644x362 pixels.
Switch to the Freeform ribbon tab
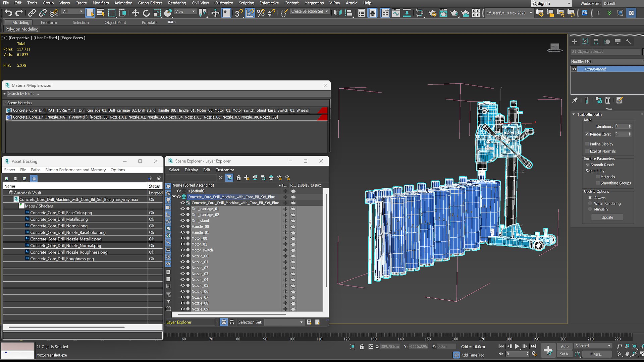[49, 22]
